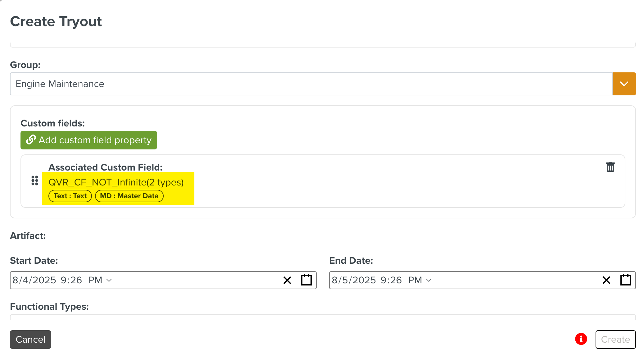Image resolution: width=644 pixels, height=356 pixels.
Task: Open the Start Date calendar picker
Action: (306, 280)
